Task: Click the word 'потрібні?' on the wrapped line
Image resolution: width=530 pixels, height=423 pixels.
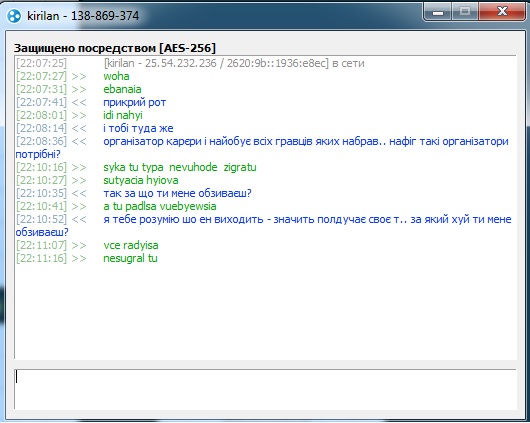Action: (x=38, y=155)
